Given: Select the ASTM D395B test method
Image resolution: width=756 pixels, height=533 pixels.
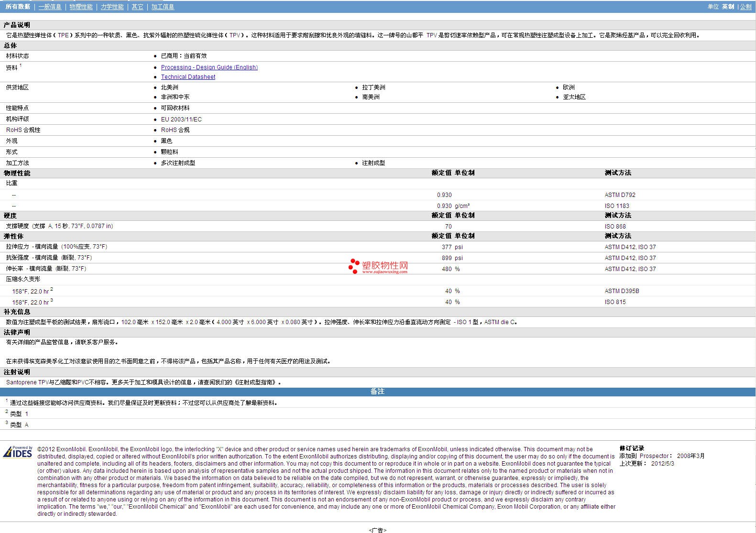Looking at the screenshot, I should click(x=622, y=291).
